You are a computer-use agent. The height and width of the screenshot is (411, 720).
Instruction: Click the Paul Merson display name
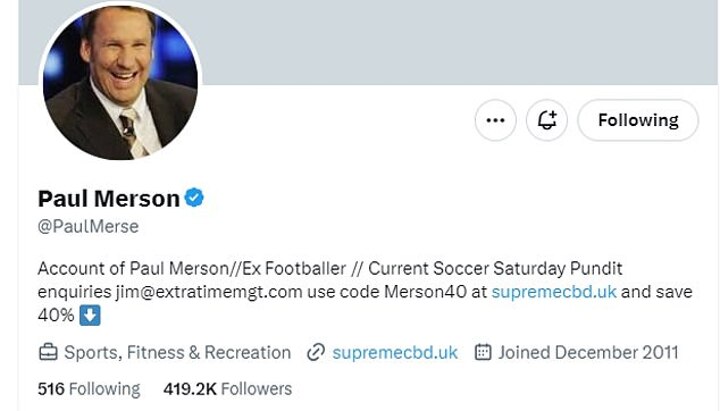tap(108, 198)
